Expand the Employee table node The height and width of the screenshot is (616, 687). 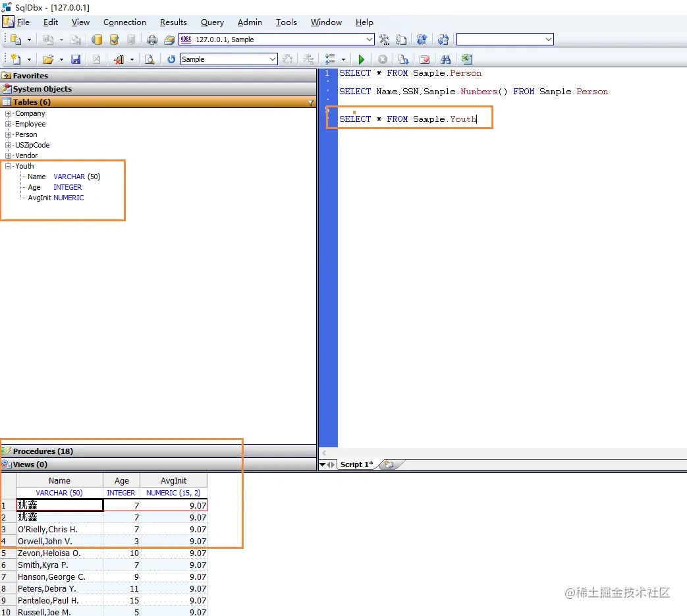(9, 124)
